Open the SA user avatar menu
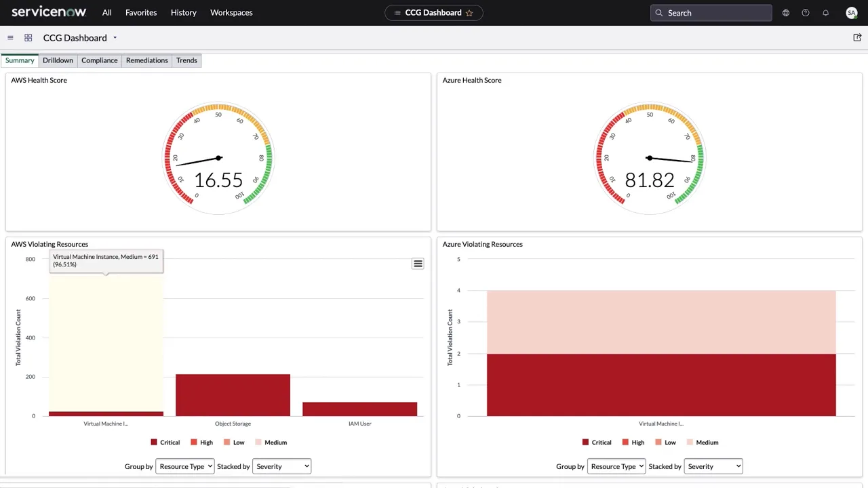The width and height of the screenshot is (868, 488). pyautogui.click(x=852, y=13)
